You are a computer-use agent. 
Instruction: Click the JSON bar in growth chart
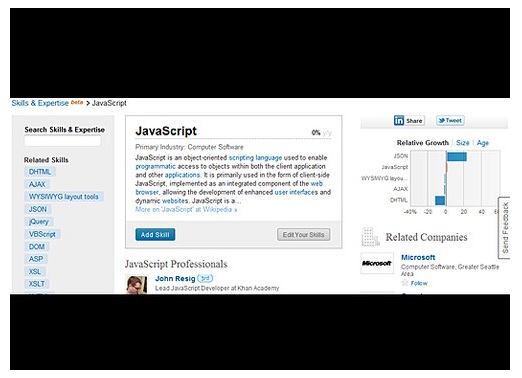click(457, 156)
